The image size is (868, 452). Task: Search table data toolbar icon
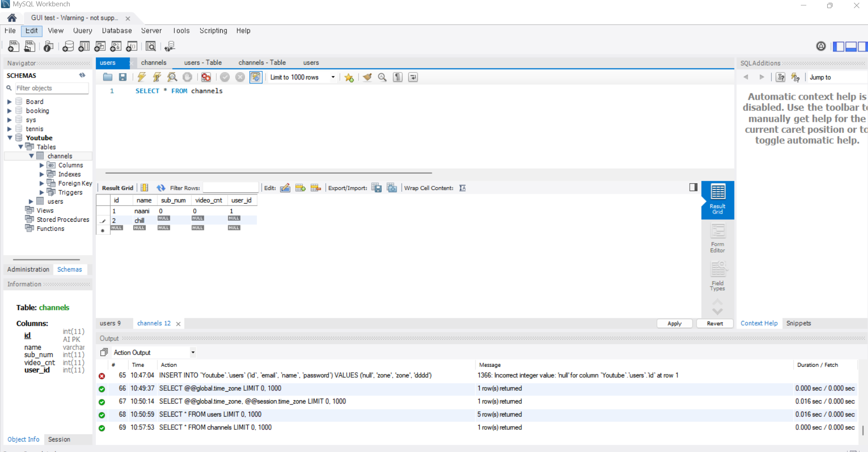(x=151, y=46)
